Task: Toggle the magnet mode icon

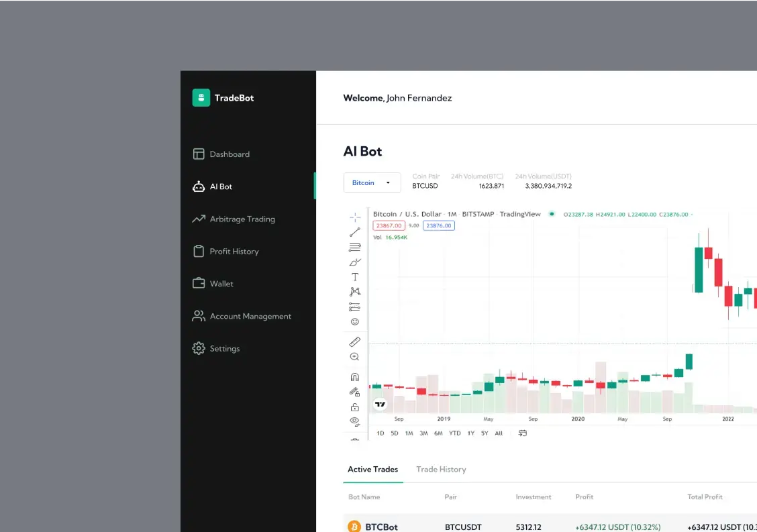Action: pyautogui.click(x=355, y=377)
